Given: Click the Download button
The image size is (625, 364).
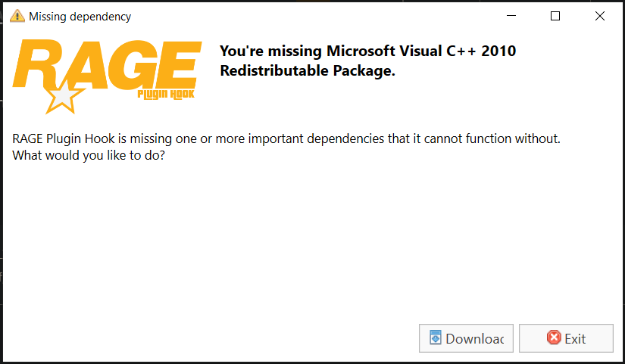Looking at the screenshot, I should pos(466,338).
